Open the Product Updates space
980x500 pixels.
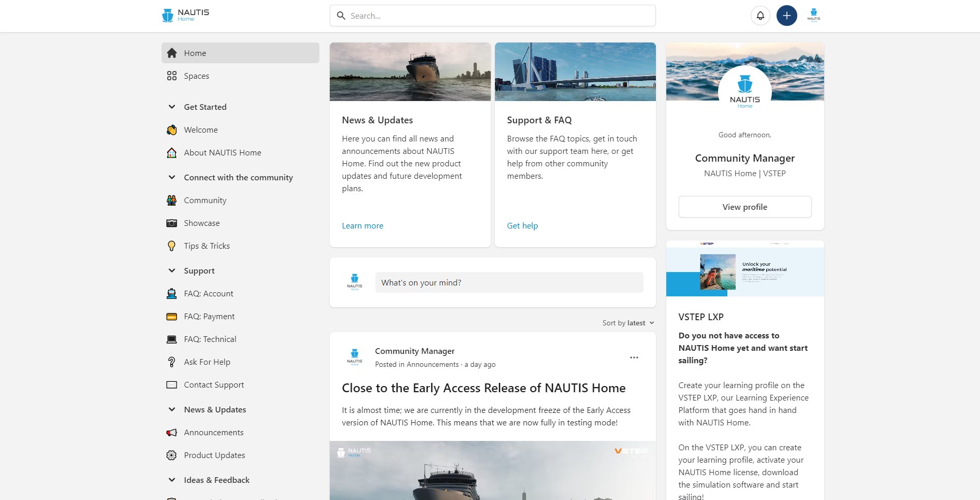(240, 455)
